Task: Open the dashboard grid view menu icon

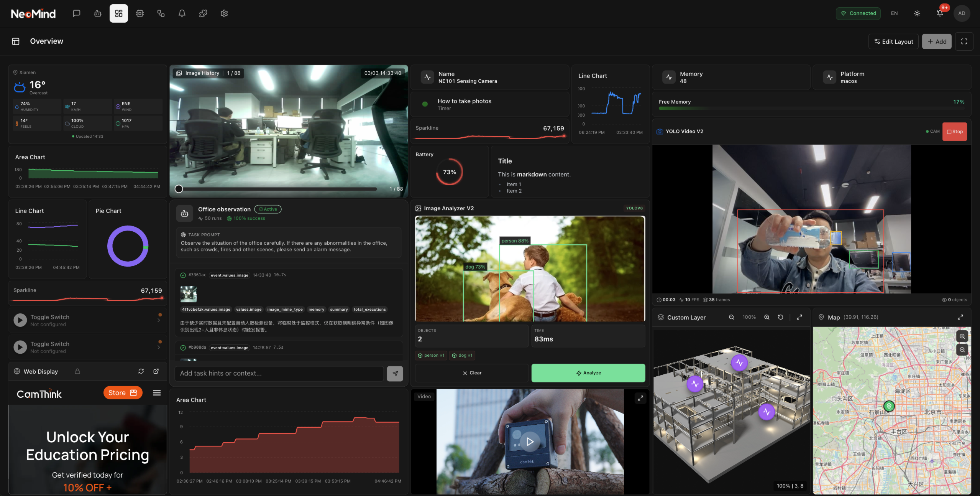Action: point(118,13)
